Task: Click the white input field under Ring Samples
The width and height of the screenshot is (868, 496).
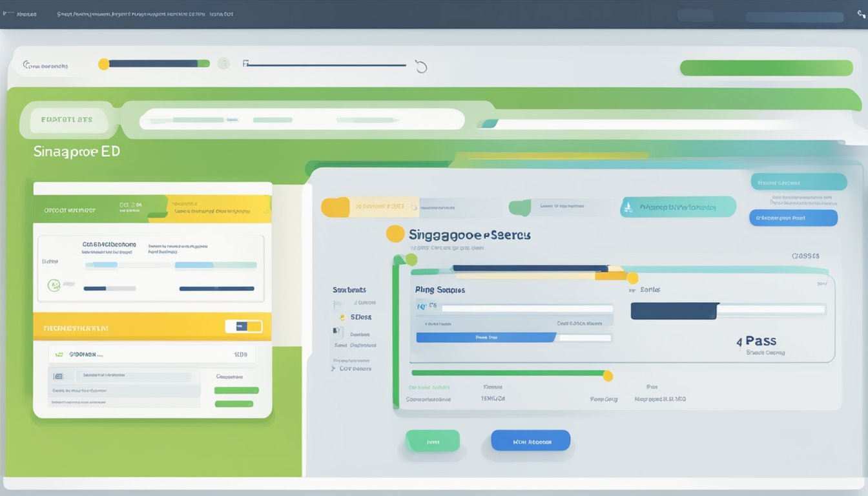Action: pyautogui.click(x=526, y=308)
